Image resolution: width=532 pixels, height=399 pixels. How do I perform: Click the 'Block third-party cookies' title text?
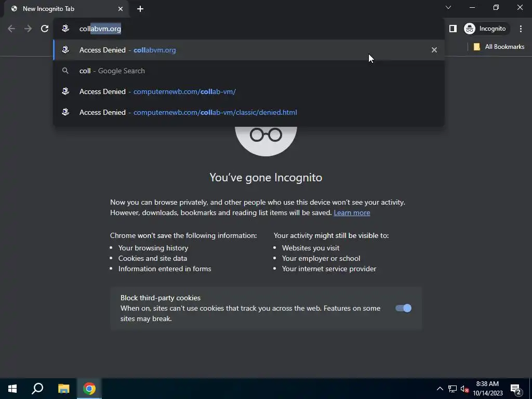pos(161,298)
